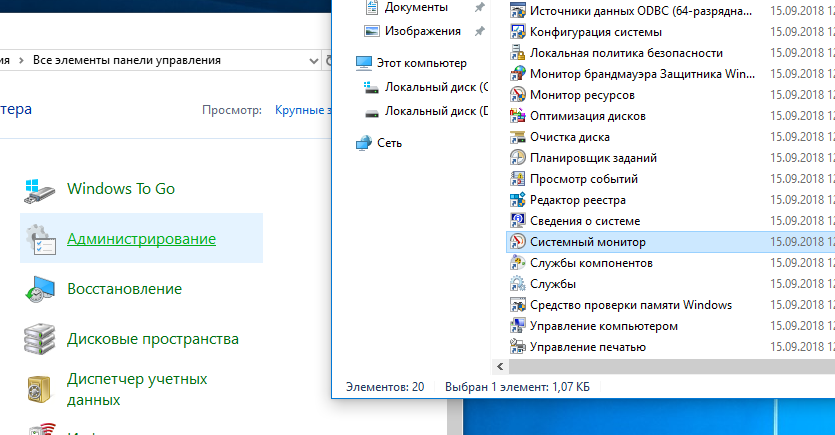Open the Дисковые пространства link
Image resolution: width=835 pixels, height=435 pixels.
[153, 339]
